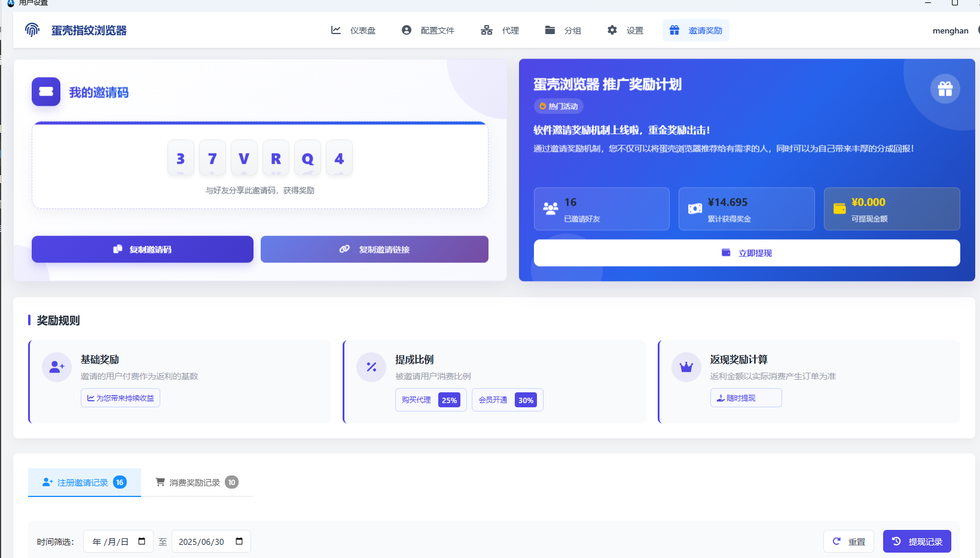
Task: Click the 返现奖励计算 crown icon
Action: point(686,367)
